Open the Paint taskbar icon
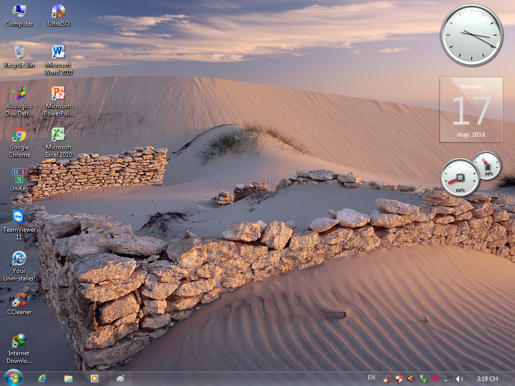This screenshot has width=515, height=386. [121, 379]
